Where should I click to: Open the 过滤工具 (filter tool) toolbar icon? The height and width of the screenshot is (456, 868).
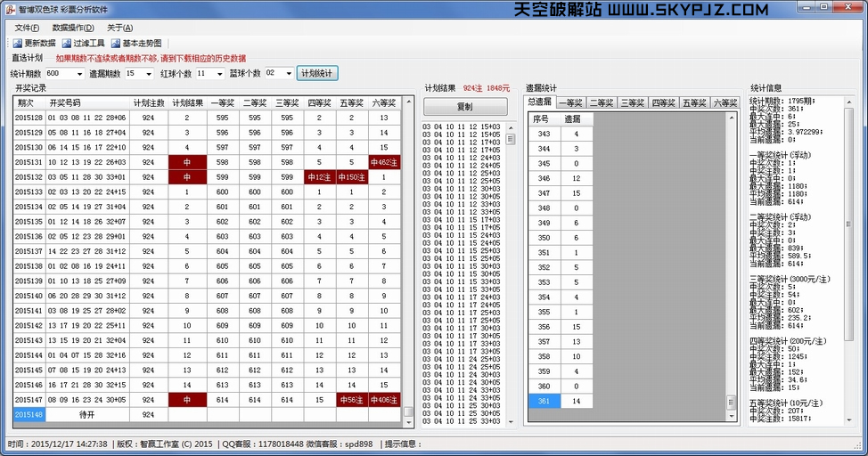click(x=67, y=43)
